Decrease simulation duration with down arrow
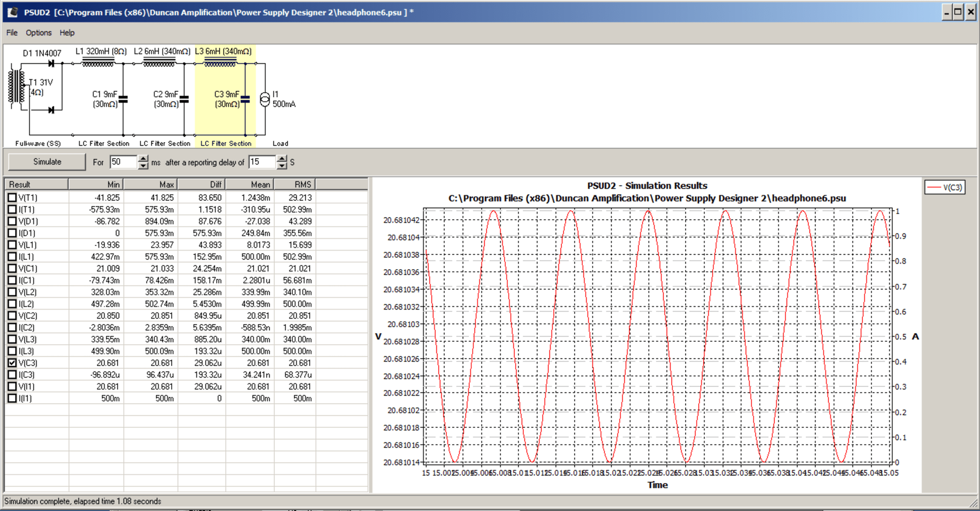 (x=143, y=166)
